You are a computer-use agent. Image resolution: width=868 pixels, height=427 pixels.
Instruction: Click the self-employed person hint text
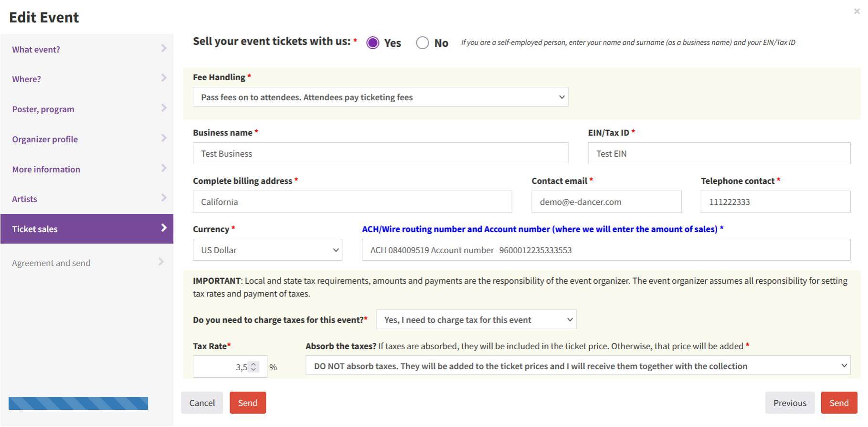628,43
